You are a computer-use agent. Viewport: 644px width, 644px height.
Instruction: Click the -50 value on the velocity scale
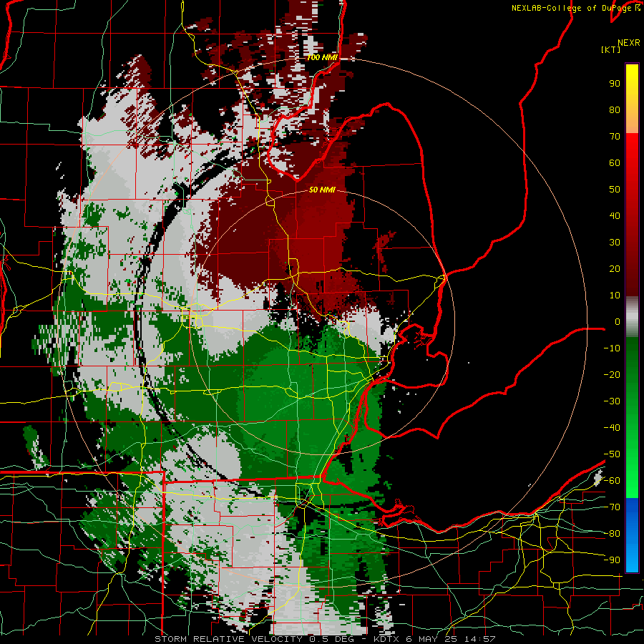[x=612, y=454]
